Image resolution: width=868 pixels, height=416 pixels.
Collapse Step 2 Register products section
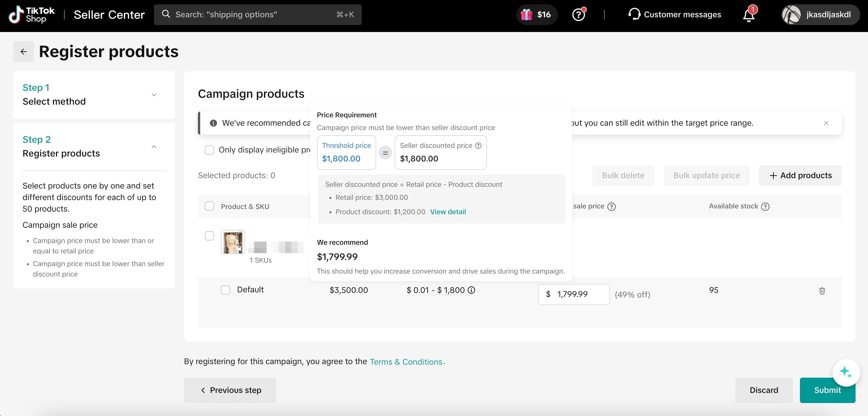[154, 146]
